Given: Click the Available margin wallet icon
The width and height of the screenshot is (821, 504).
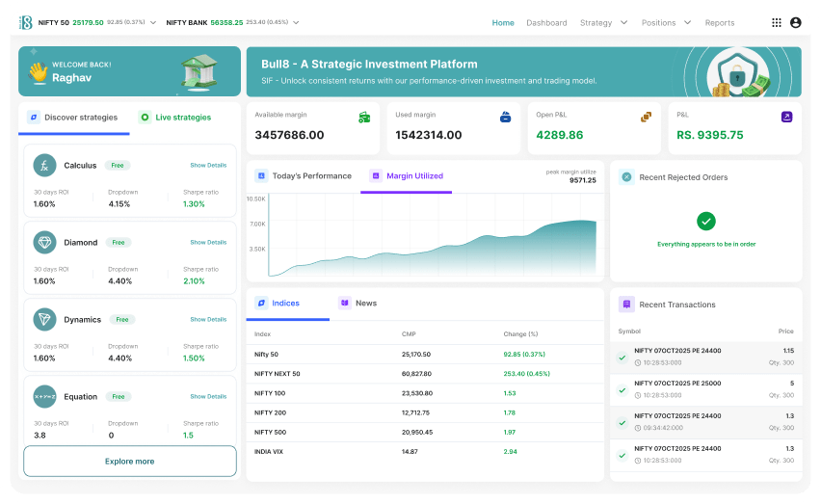Looking at the screenshot, I should [x=364, y=117].
